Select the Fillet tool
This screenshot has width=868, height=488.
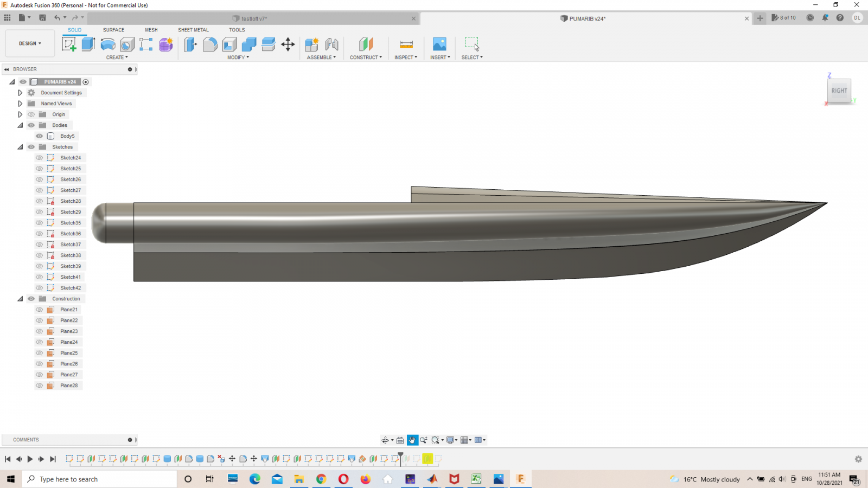click(210, 44)
